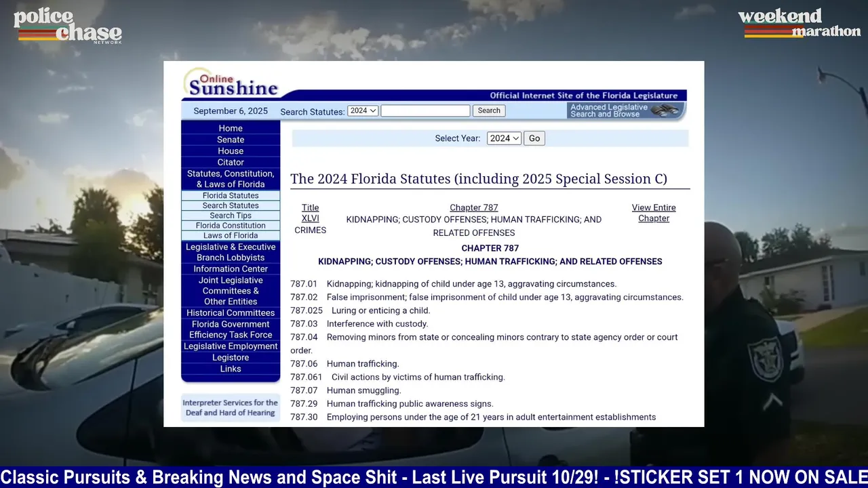Viewport: 868px width, 488px height.
Task: Click 787.025 Luring or enticing a child
Action: coord(360,310)
